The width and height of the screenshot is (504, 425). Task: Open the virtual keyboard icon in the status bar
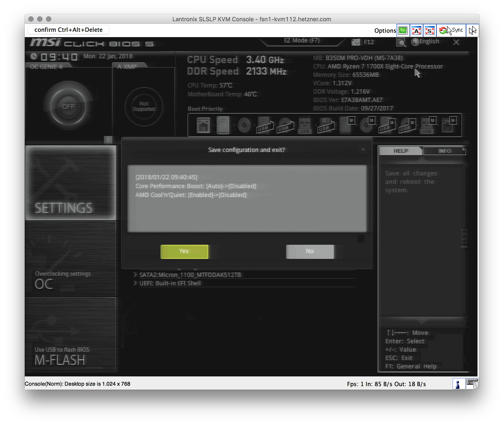(472, 383)
